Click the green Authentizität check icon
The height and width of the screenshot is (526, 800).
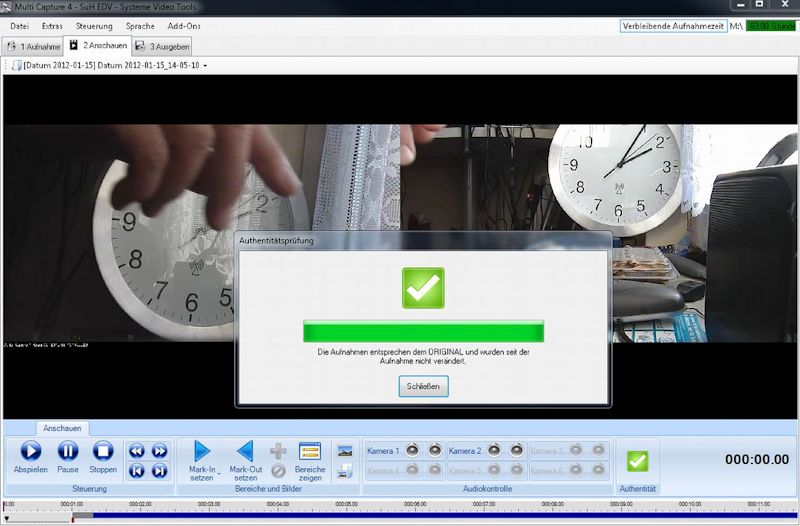[x=638, y=461]
